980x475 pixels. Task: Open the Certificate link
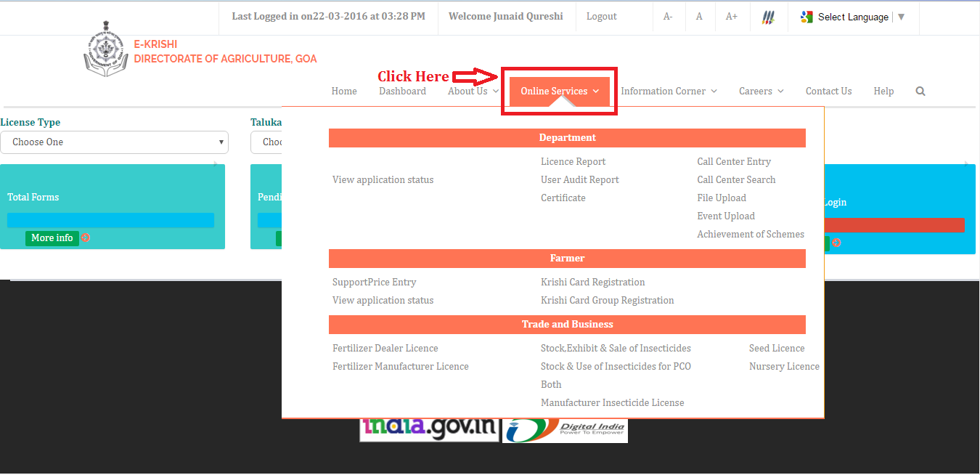tap(563, 198)
